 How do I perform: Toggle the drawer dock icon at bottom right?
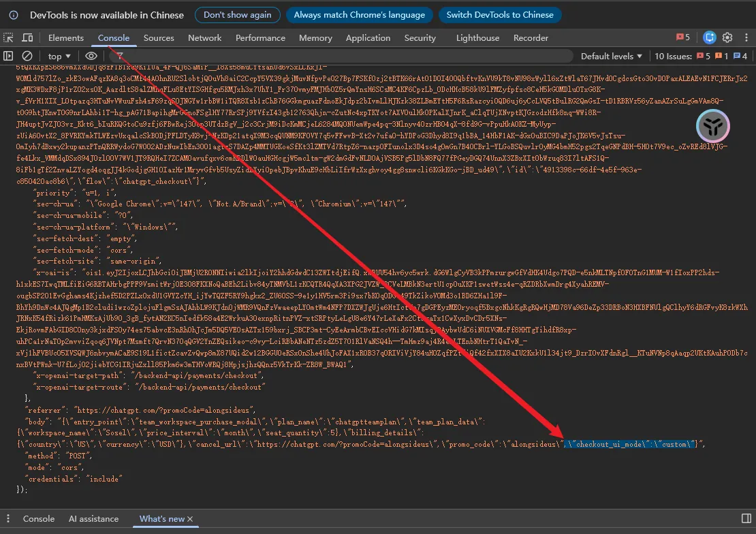click(x=746, y=518)
